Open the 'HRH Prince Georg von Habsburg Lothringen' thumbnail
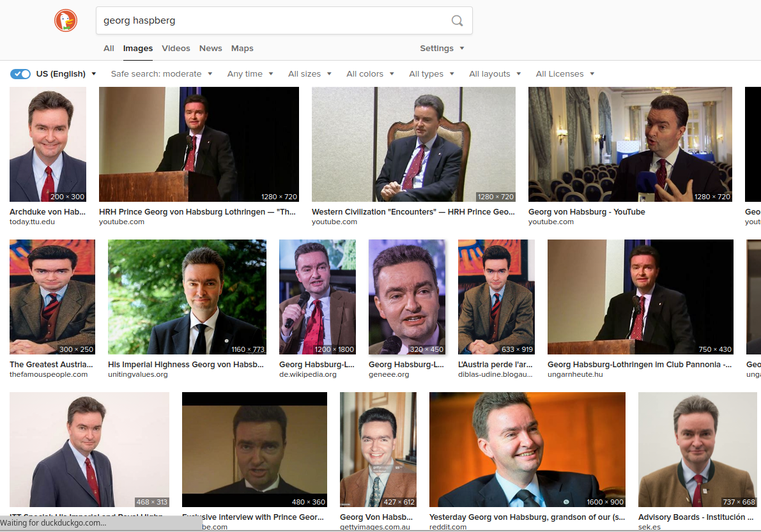Screen dimensions: 761x532 pyautogui.click(x=199, y=144)
